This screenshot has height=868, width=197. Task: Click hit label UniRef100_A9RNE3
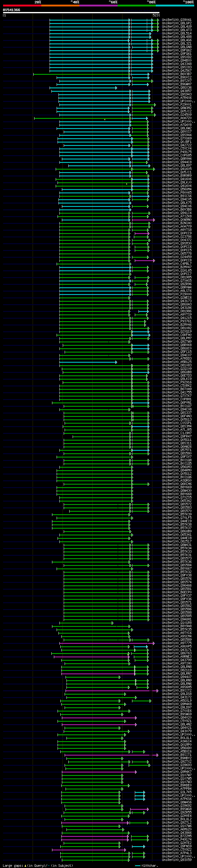[177, 657]
